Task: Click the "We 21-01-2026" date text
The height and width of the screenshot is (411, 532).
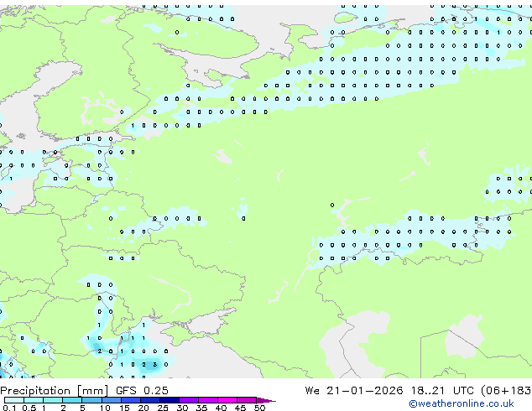Action: pyautogui.click(x=354, y=390)
